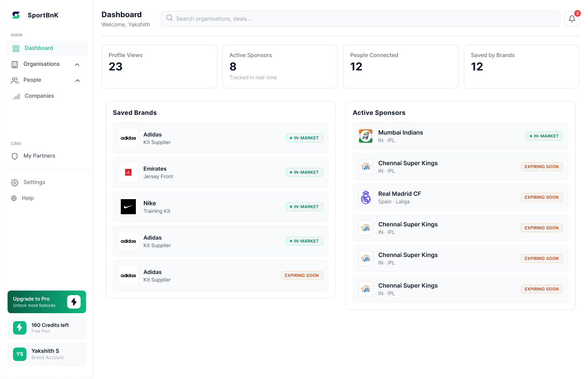Open the Active Sponsors stat card
The image size is (588, 379).
[280, 66]
